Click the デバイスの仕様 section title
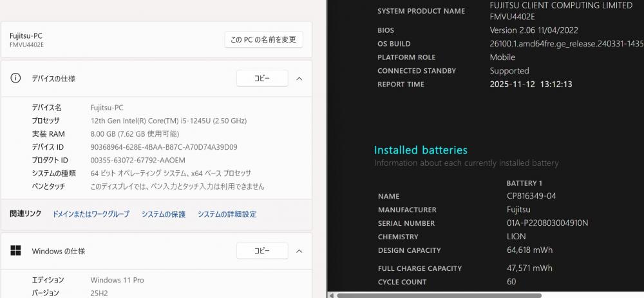Image resolution: width=644 pixels, height=298 pixels. click(54, 79)
